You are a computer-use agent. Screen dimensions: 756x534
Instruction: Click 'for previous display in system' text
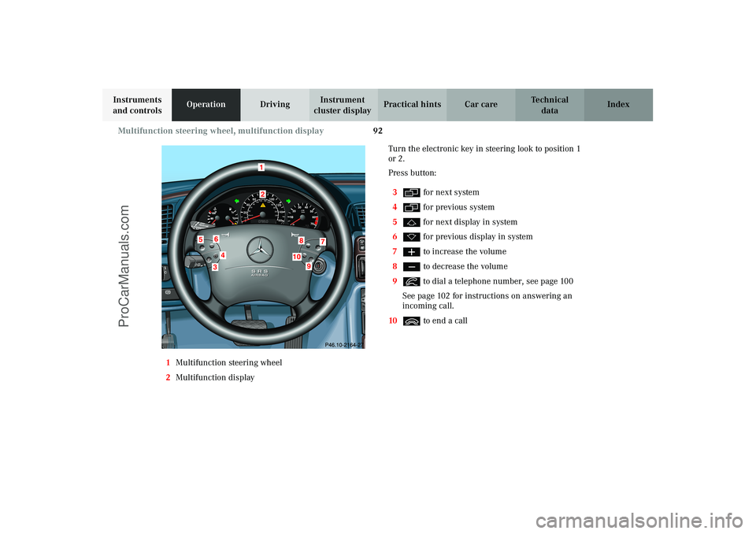pyautogui.click(x=478, y=237)
